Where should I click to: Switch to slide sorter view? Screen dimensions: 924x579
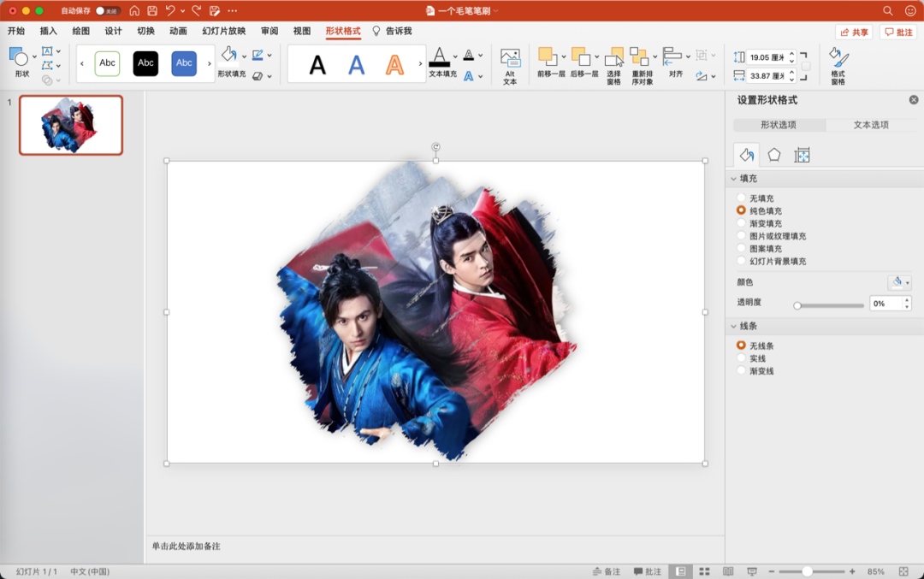pyautogui.click(x=704, y=571)
